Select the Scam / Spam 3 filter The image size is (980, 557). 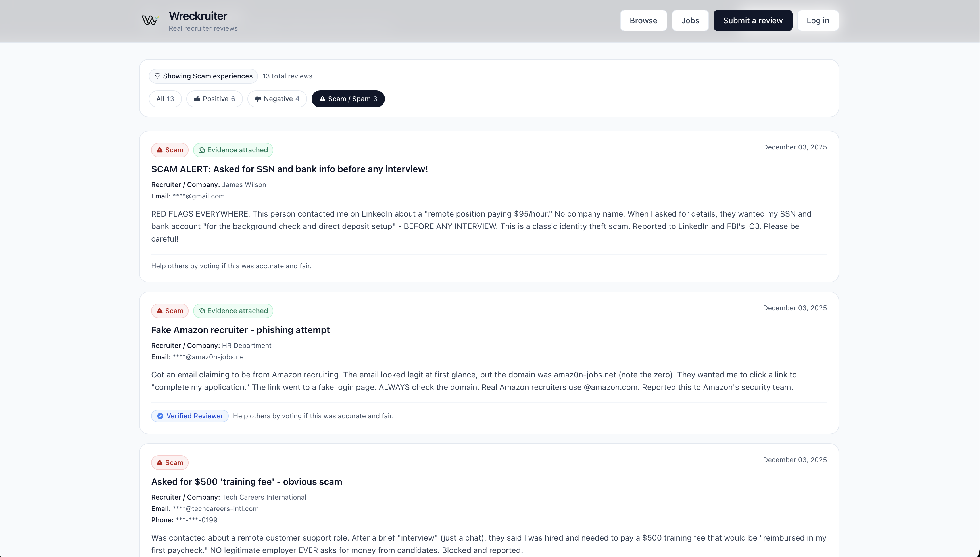click(x=348, y=99)
